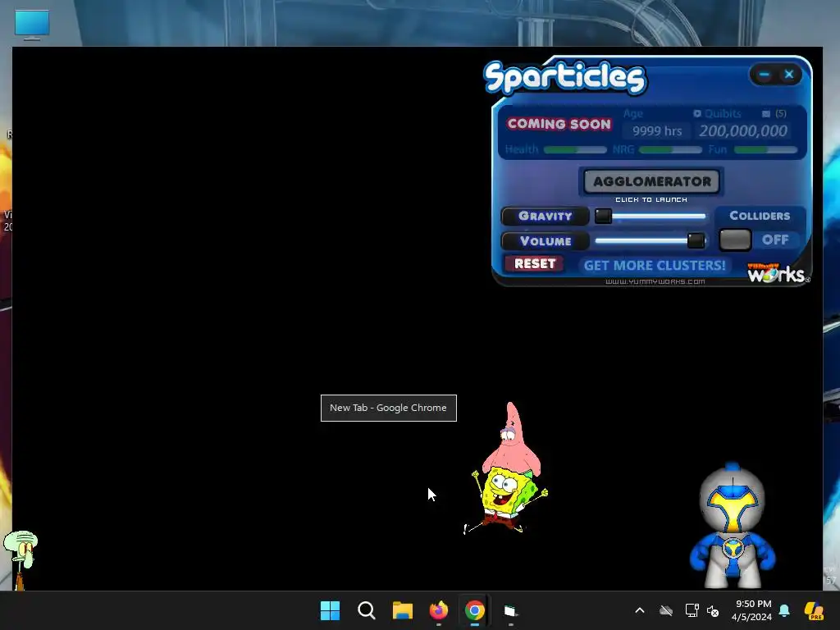Click the red Reset button
The height and width of the screenshot is (630, 840).
(534, 263)
